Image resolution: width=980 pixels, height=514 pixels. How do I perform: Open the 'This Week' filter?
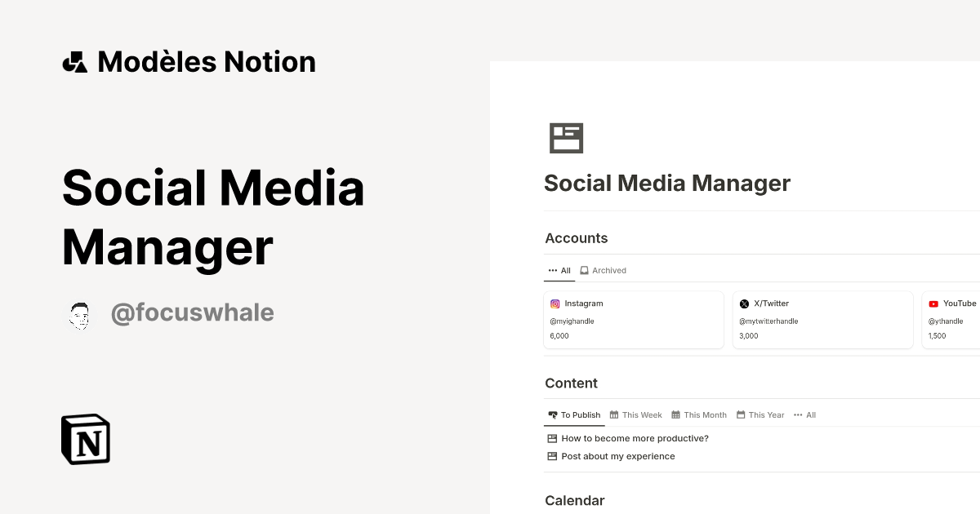coord(635,414)
